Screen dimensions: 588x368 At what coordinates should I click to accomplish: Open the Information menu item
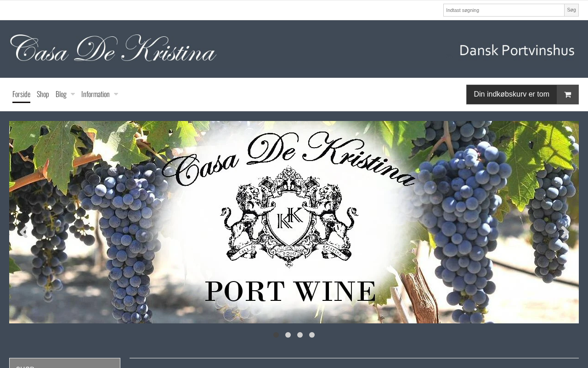pyautogui.click(x=96, y=94)
